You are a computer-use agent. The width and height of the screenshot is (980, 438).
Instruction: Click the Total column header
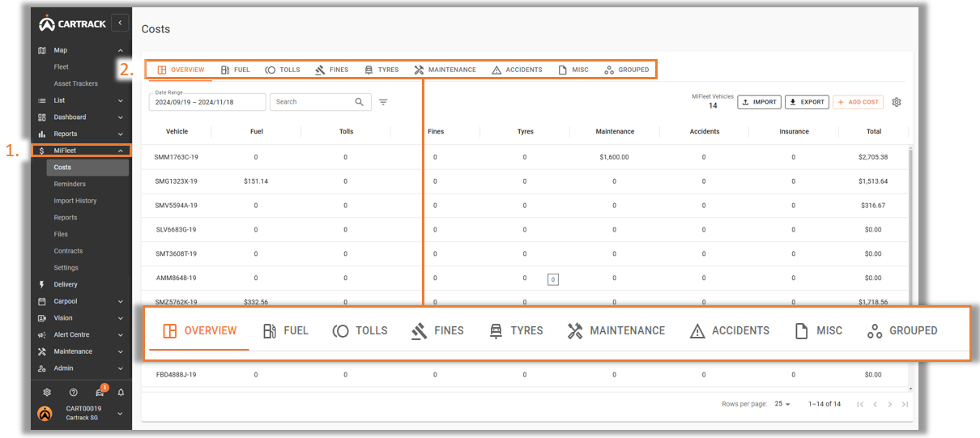click(873, 131)
